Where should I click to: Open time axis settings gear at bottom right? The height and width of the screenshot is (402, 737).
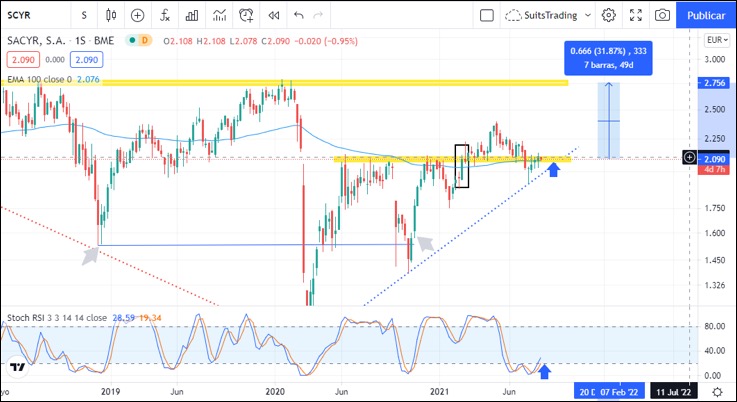(717, 392)
